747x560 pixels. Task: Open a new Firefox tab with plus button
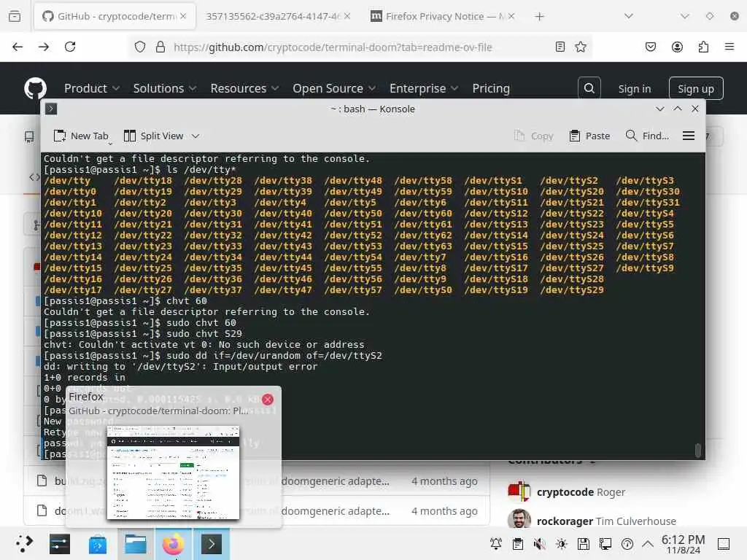[539, 17]
